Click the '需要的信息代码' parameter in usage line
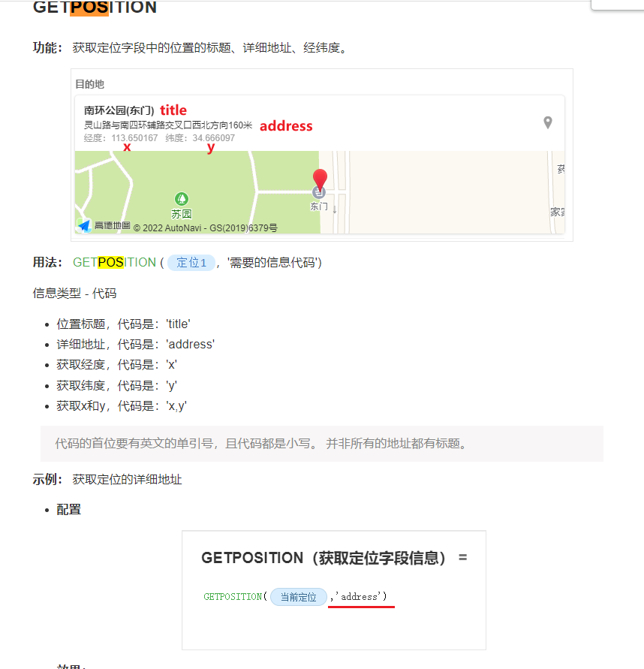Screen dimensions: 644x669 tap(274, 262)
